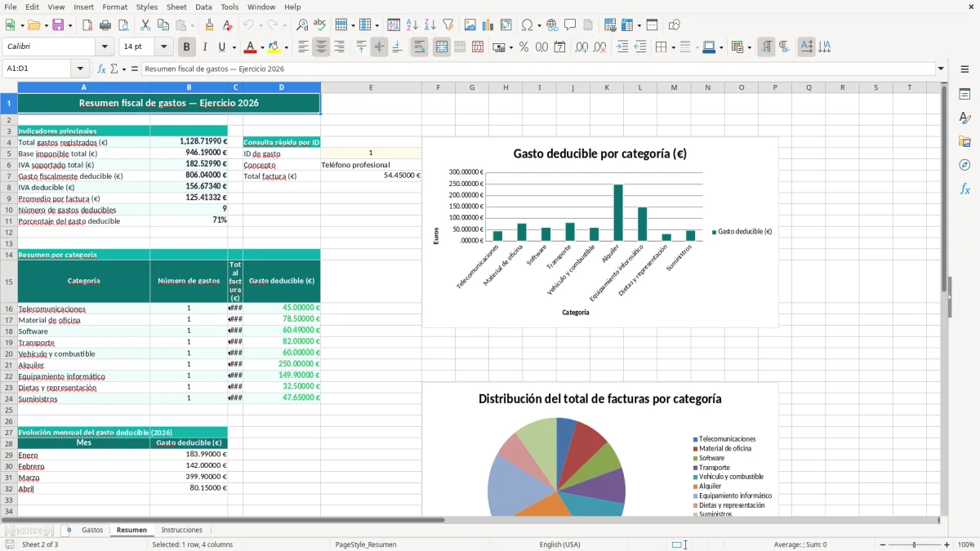
Task: Click English (USA) language in status bar
Action: point(560,544)
